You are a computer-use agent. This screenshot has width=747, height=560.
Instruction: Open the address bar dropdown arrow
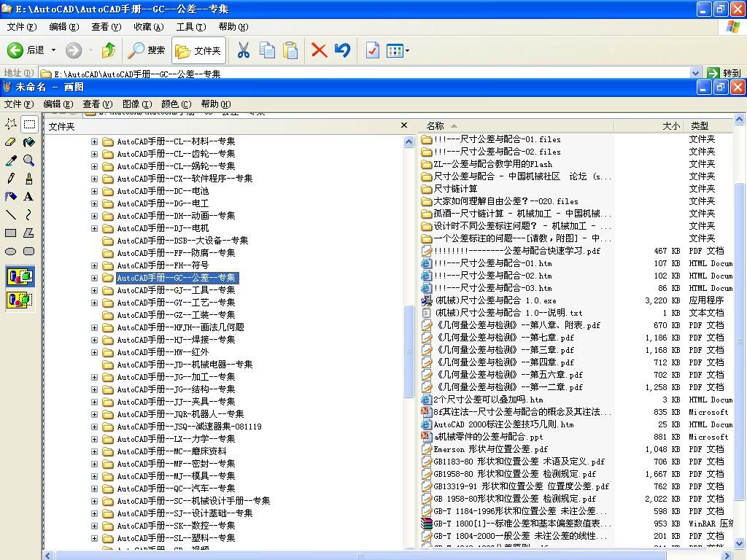(x=695, y=74)
